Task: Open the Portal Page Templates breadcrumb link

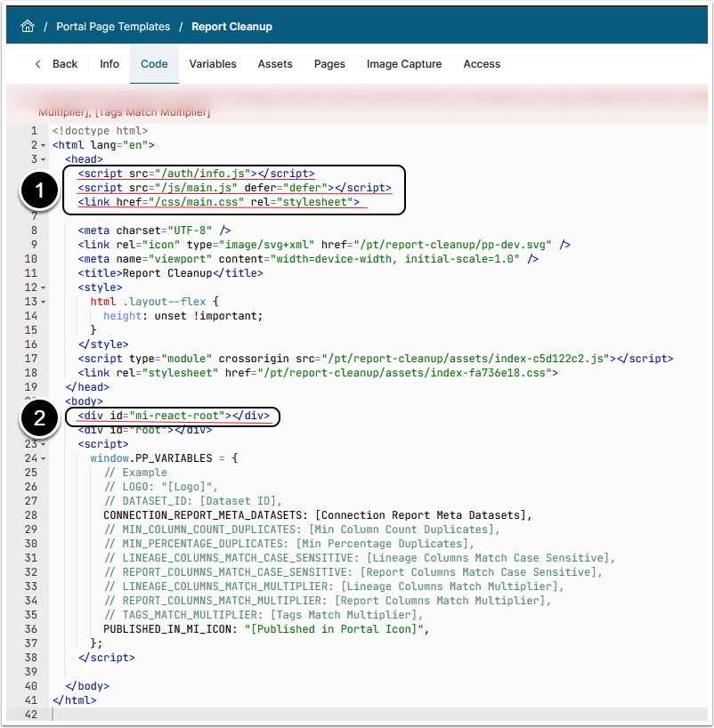Action: 111,27
